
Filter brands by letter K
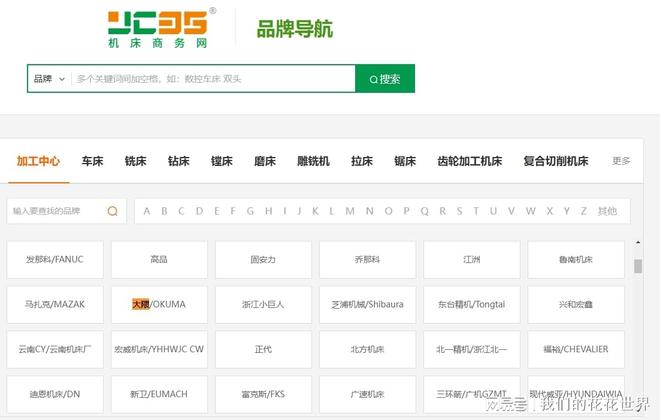coord(315,211)
